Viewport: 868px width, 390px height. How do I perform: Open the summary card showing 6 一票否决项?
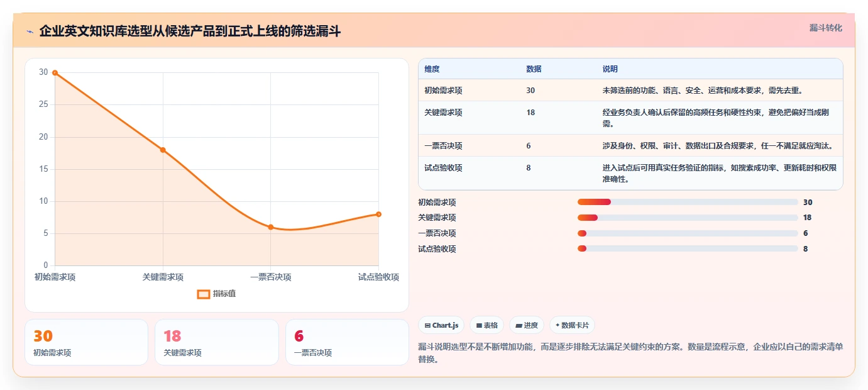pos(347,342)
